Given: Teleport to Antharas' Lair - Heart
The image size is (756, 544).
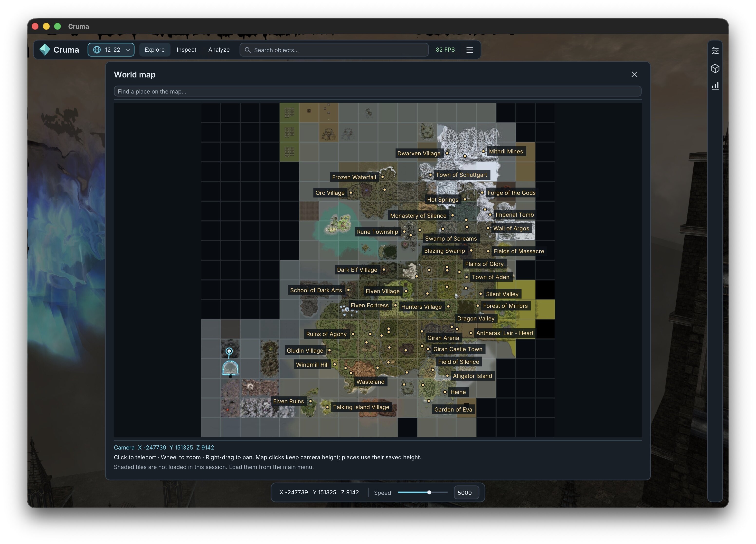Looking at the screenshot, I should coord(505,333).
